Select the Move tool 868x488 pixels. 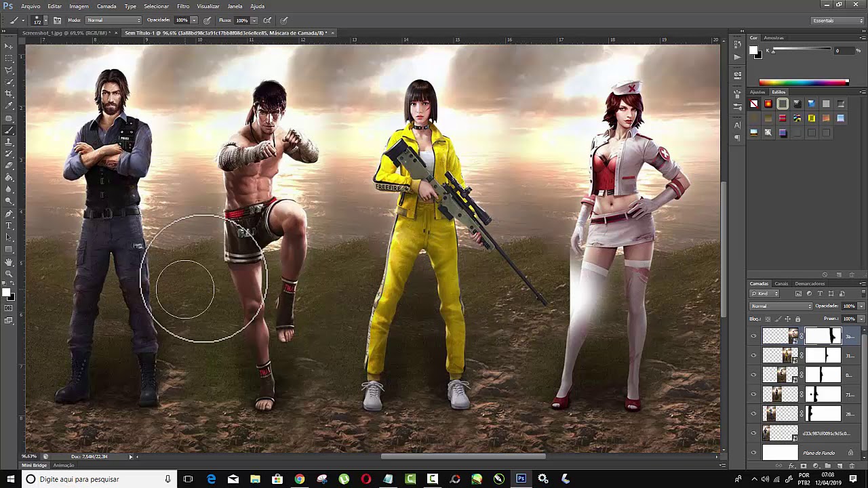click(9, 46)
